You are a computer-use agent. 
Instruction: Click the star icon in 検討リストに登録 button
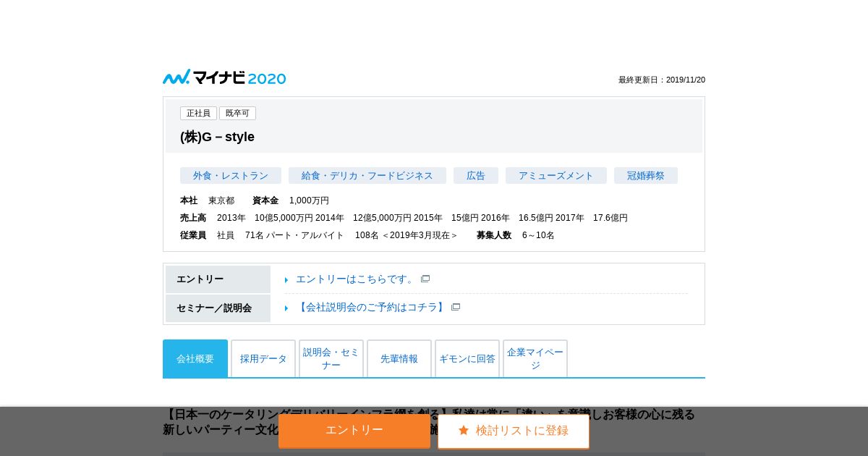pos(464,431)
